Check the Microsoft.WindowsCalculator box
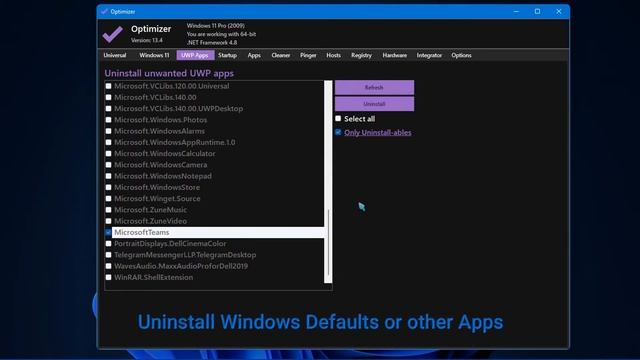This screenshot has height=360, width=640. (x=108, y=153)
